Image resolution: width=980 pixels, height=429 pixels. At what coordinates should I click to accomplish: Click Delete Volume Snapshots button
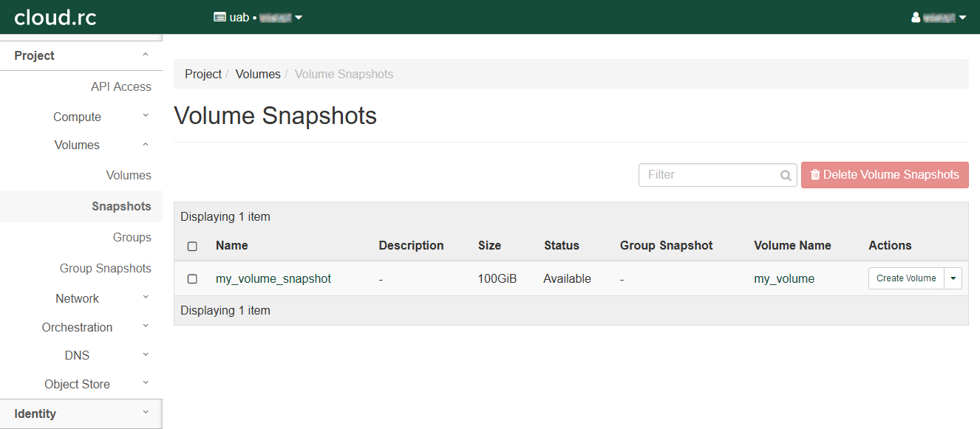click(885, 175)
